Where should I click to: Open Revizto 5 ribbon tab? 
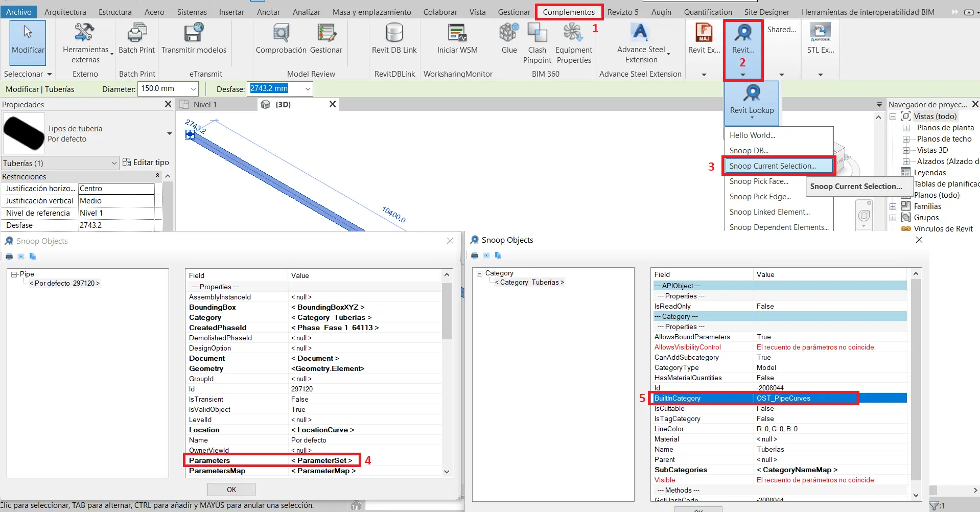pos(623,12)
